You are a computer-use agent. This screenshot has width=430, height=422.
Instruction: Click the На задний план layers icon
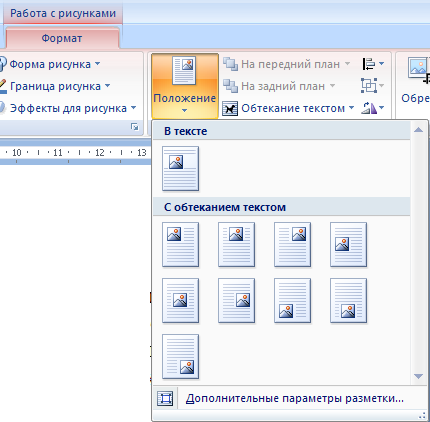[230, 86]
